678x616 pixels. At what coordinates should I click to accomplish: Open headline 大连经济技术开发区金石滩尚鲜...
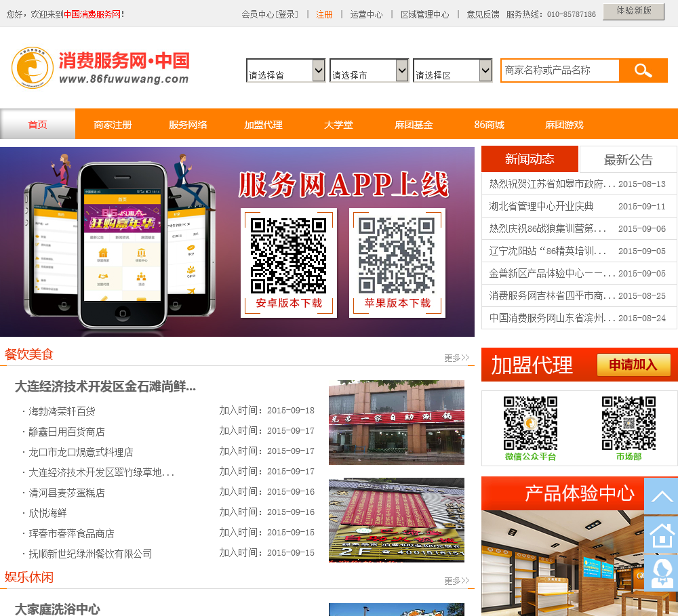pyautogui.click(x=105, y=386)
